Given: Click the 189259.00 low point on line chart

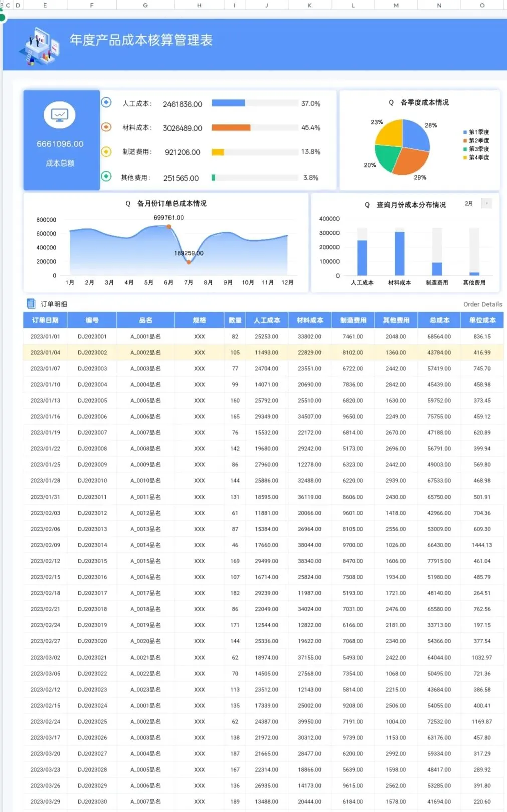Looking at the screenshot, I should (x=189, y=262).
